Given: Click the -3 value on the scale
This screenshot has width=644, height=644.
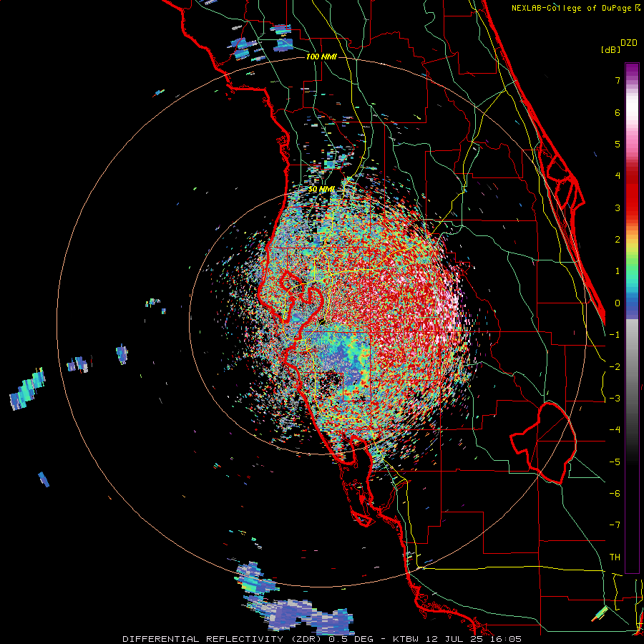Looking at the screenshot, I should tap(615, 399).
